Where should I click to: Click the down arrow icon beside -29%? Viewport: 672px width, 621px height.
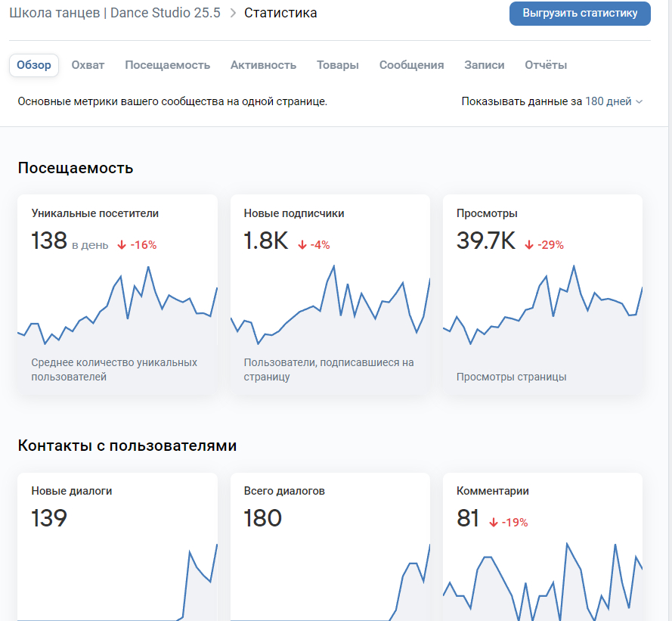click(x=529, y=245)
